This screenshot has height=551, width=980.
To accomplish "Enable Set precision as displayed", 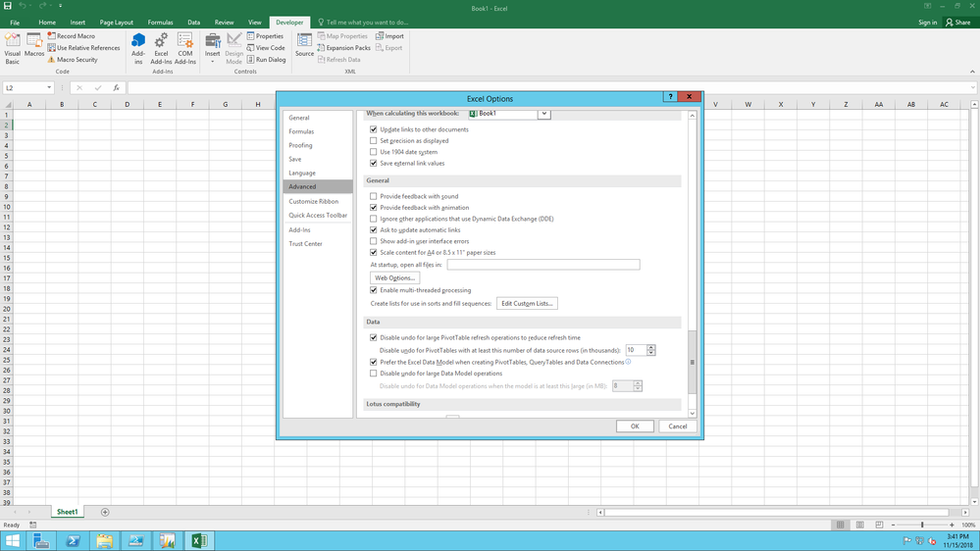I will point(374,141).
